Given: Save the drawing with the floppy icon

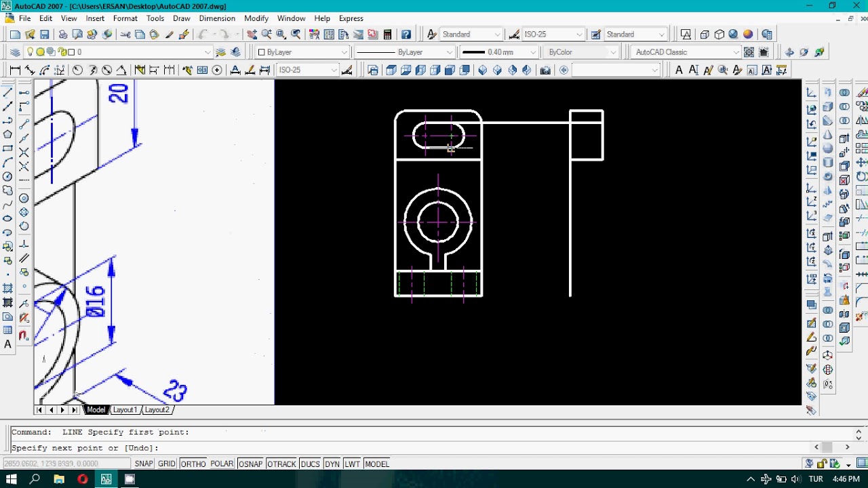Looking at the screenshot, I should 45,35.
